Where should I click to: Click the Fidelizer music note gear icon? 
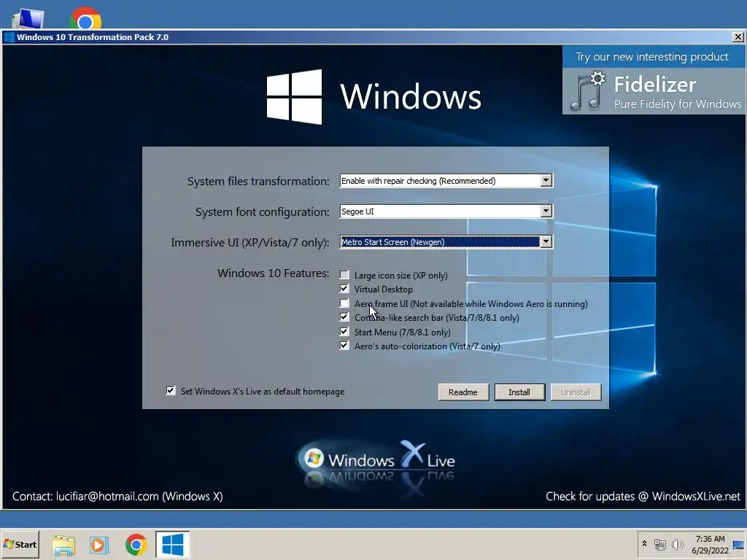coord(587,91)
